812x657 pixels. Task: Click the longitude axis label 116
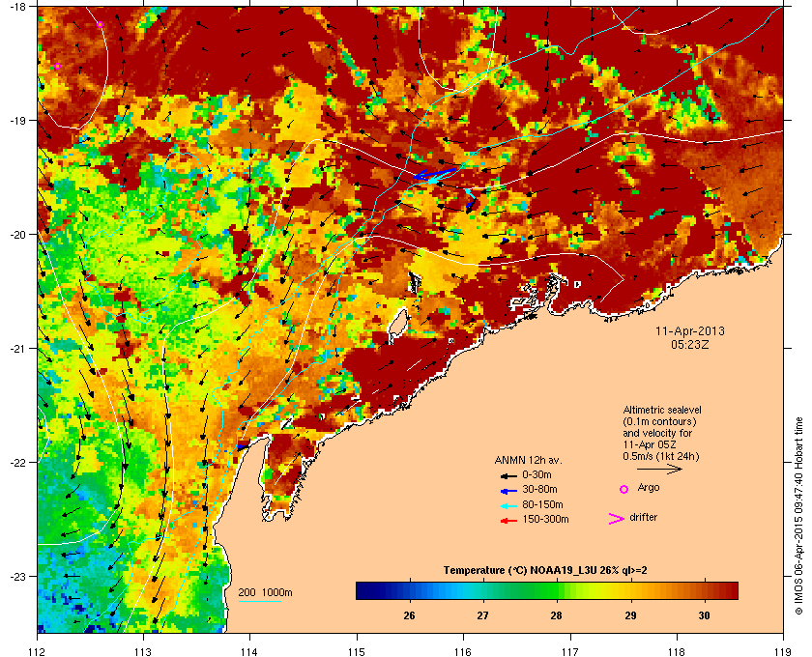(x=463, y=651)
